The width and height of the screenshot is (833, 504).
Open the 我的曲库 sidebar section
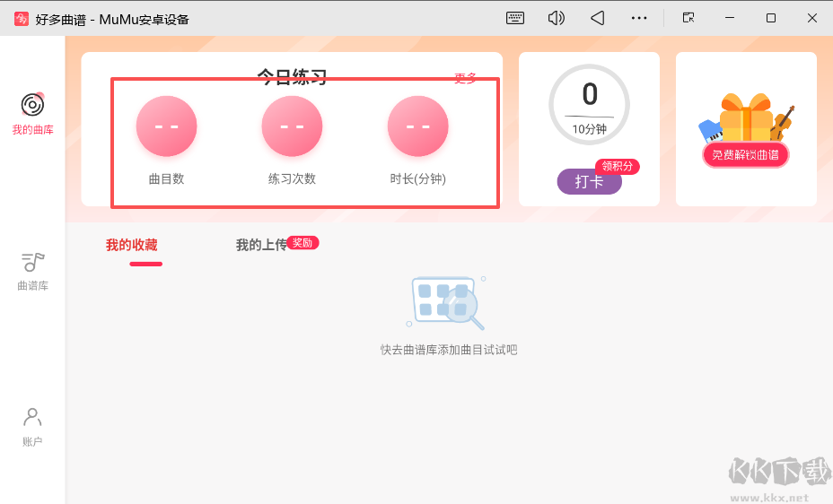(32, 114)
